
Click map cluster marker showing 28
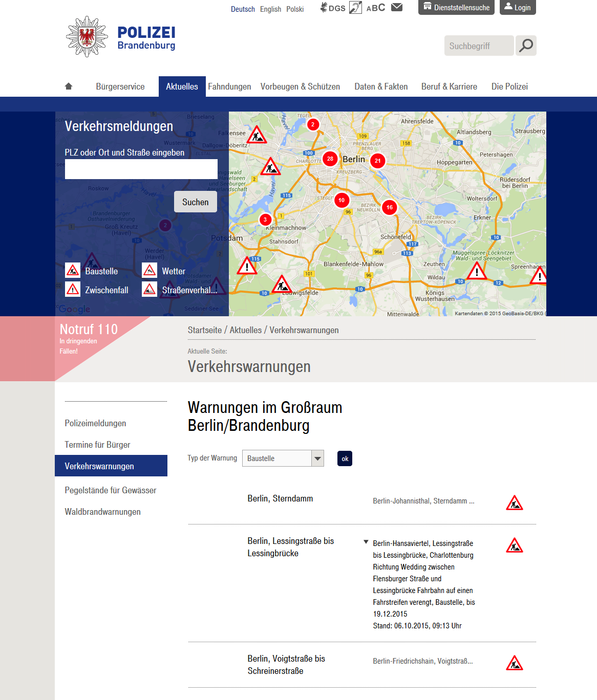point(330,159)
